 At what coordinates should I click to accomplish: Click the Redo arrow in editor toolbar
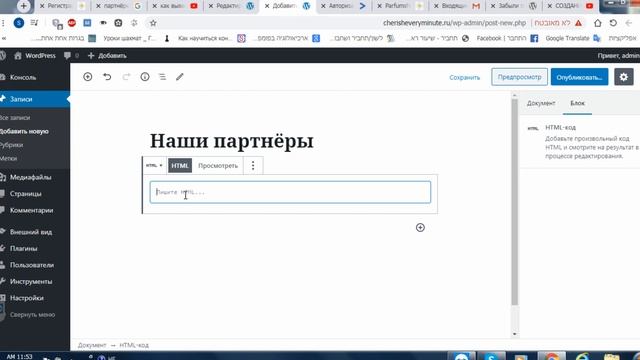click(126, 77)
